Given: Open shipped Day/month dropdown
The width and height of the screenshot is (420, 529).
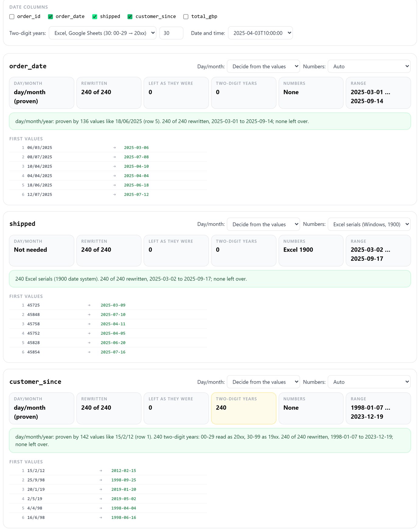Looking at the screenshot, I should (x=263, y=224).
